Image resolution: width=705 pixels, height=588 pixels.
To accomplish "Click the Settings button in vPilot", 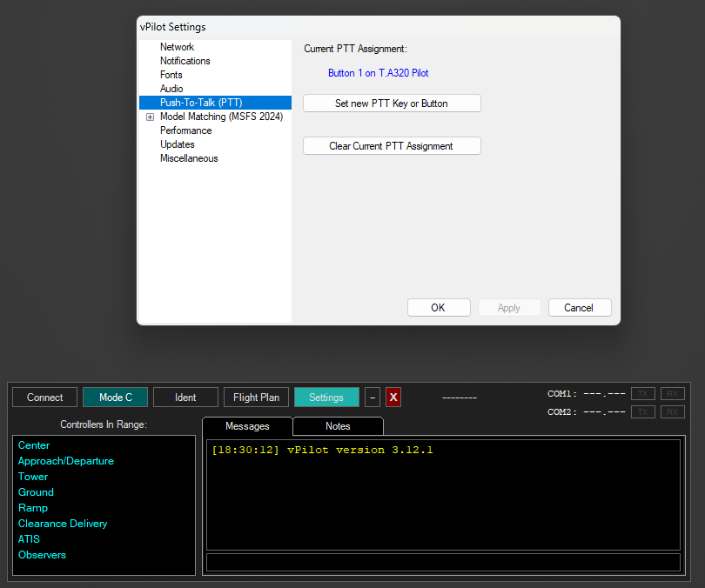I will (326, 398).
